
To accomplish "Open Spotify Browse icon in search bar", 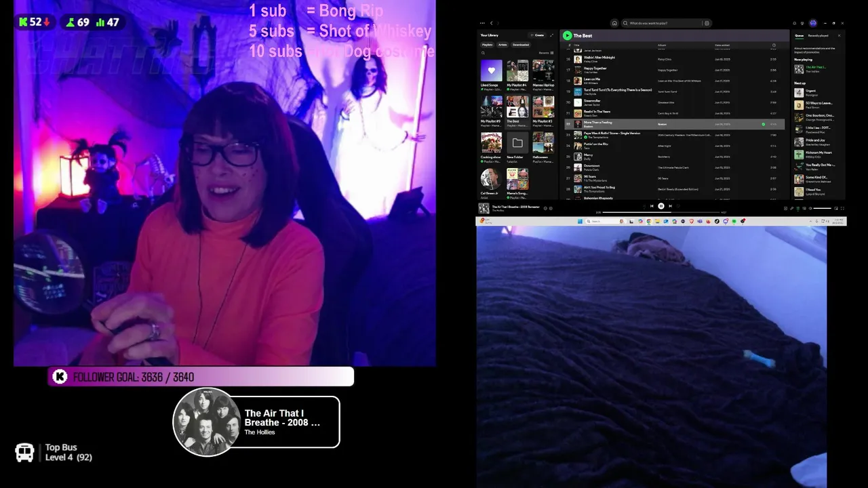I will (x=707, y=23).
